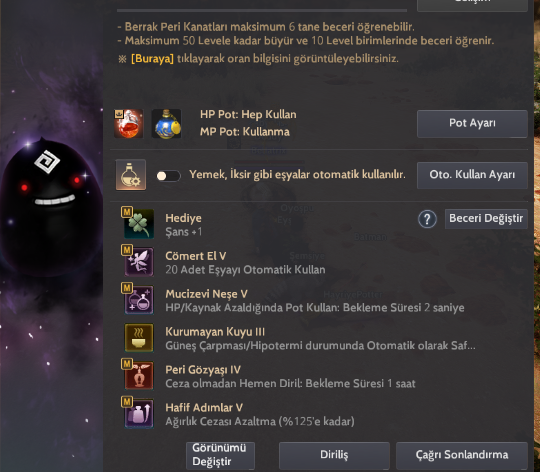Screen dimensions: 540x472
Task: Click the auto-use flask gear icon
Action: point(131,175)
